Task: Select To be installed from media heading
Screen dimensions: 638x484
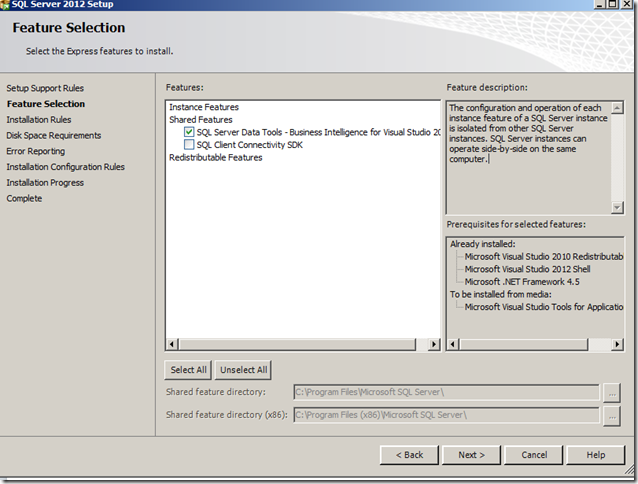Action: pos(500,294)
